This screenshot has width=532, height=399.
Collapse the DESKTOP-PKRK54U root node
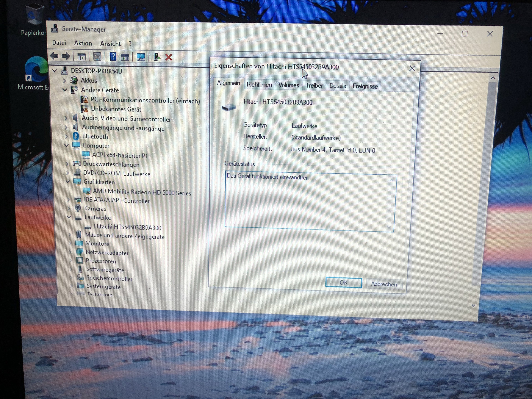55,71
